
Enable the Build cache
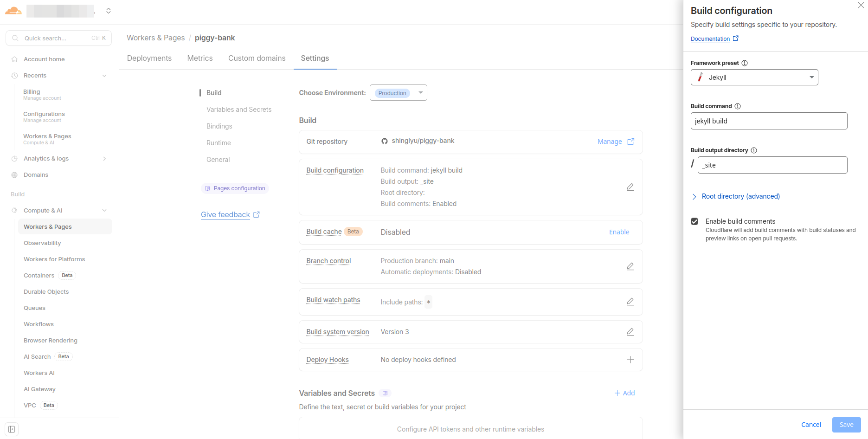click(x=619, y=232)
